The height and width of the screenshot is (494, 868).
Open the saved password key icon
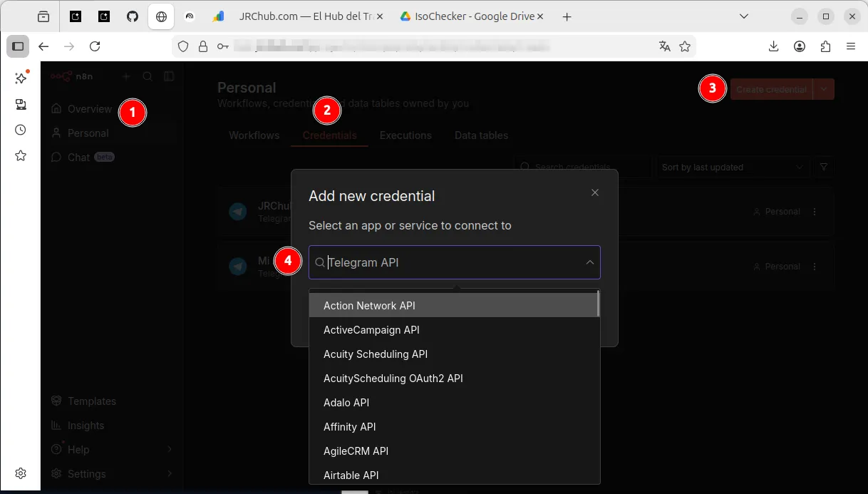click(x=223, y=46)
